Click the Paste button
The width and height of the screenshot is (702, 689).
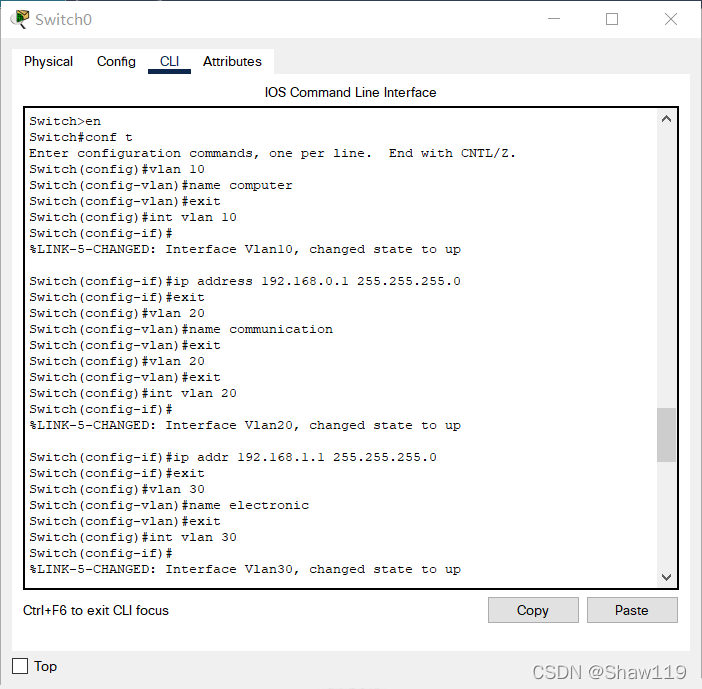pos(632,610)
